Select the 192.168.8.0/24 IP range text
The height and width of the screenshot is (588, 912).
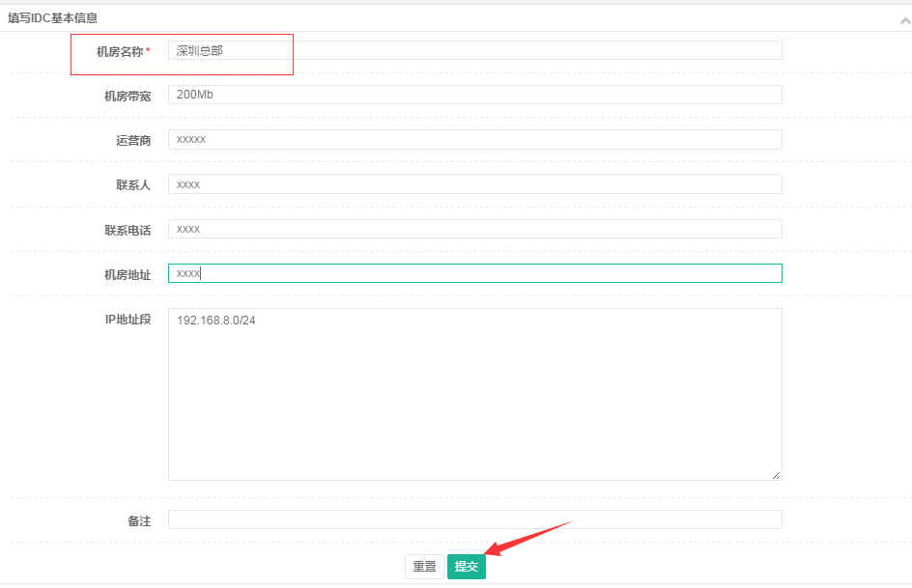pyautogui.click(x=214, y=318)
